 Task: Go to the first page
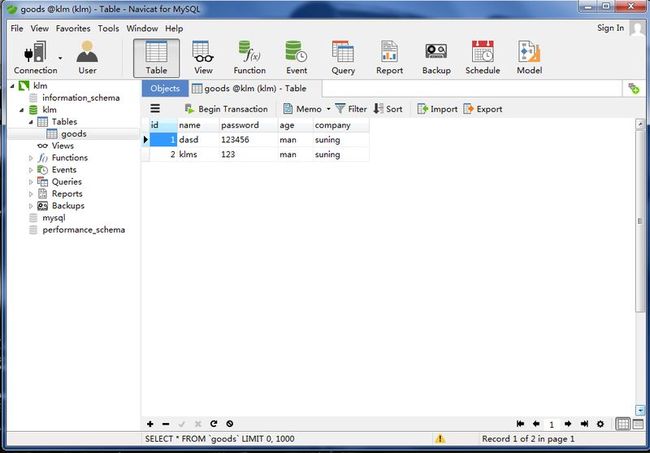520,424
